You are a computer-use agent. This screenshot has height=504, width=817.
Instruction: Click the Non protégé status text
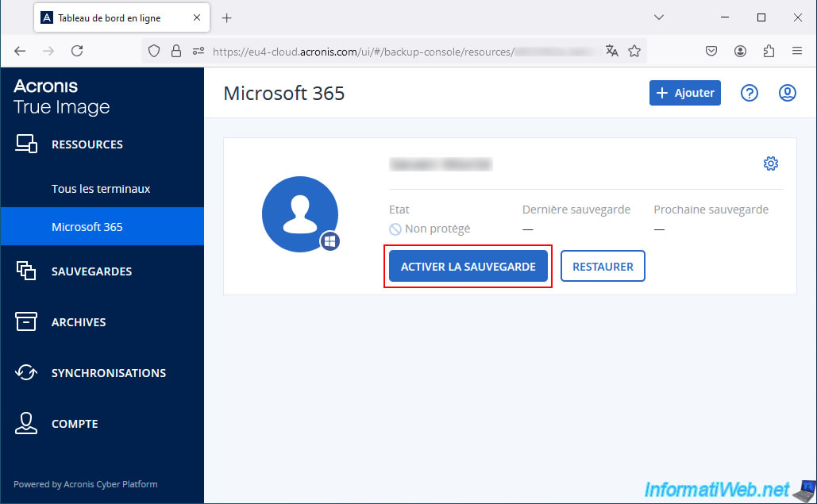(x=437, y=229)
